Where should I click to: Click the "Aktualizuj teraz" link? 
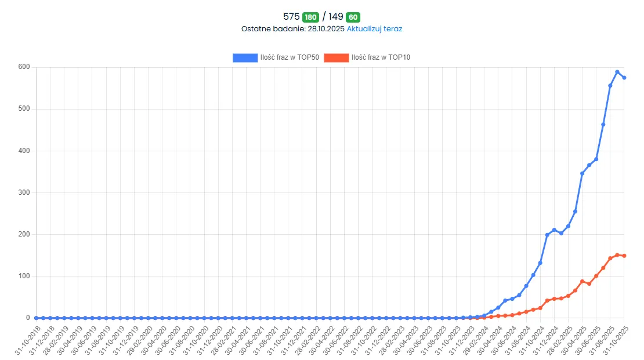374,28
